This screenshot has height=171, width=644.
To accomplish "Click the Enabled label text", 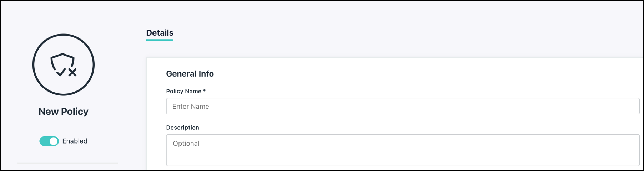I will 75,141.
